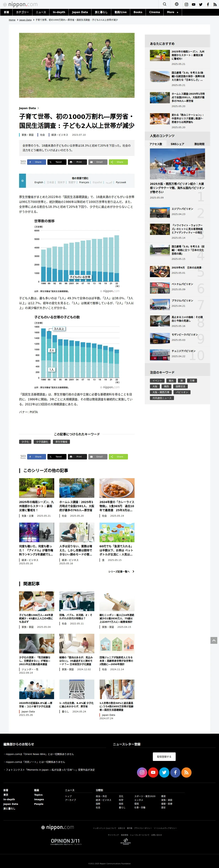
Task: Open the curry rice article thumbnail
Action: coord(117,488)
